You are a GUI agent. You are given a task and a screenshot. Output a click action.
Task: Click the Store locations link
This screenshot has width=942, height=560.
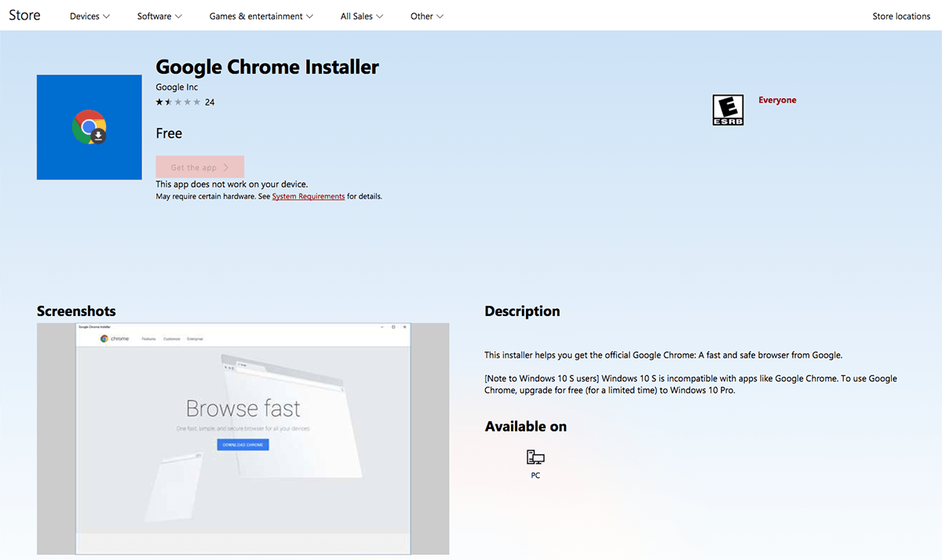point(900,15)
